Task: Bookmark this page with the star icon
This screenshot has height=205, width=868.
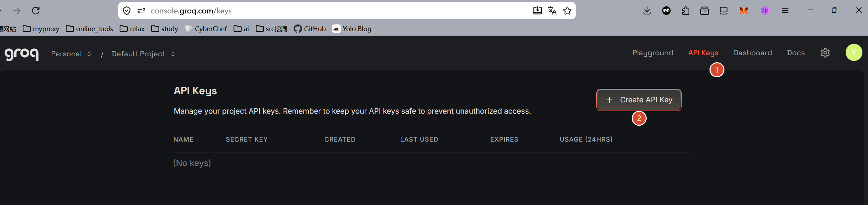Action: 567,11
